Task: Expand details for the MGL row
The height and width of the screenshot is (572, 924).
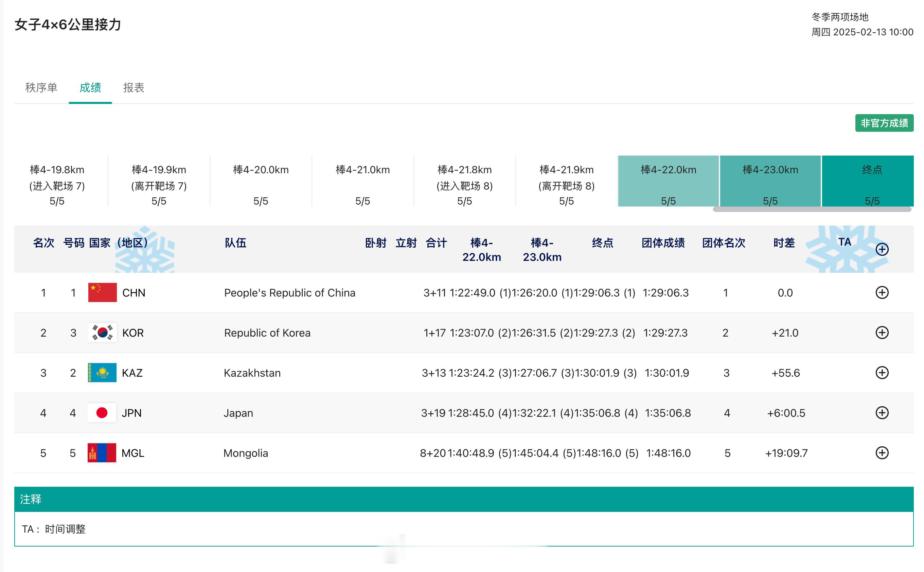Action: [x=882, y=453]
